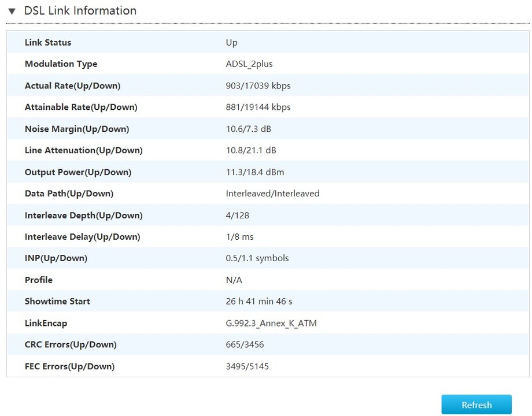532x416 pixels.
Task: Select the Data Path(Up/Down) label
Action: click(x=69, y=194)
